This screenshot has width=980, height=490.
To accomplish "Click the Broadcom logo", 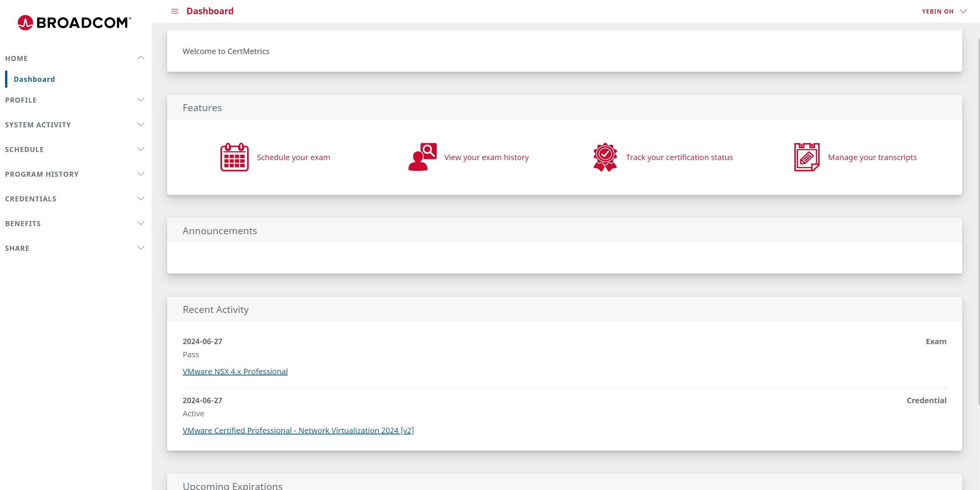I will (75, 23).
